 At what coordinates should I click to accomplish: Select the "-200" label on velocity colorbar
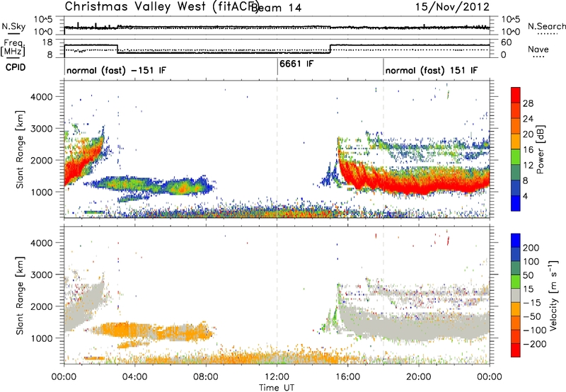535,344
